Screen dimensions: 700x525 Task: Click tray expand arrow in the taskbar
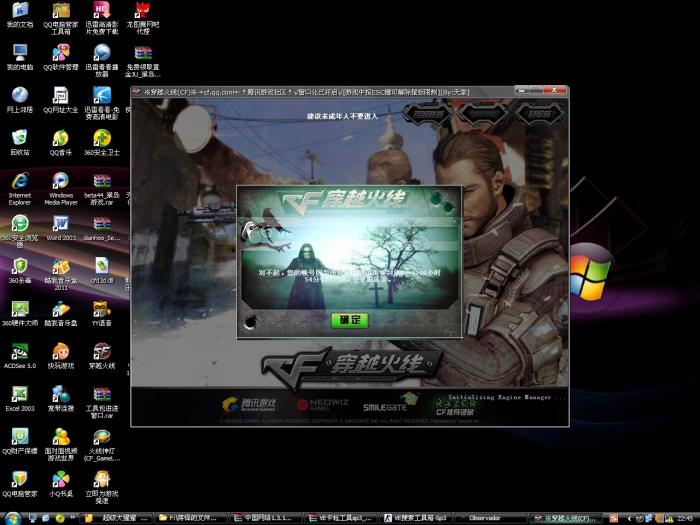[x=629, y=519]
